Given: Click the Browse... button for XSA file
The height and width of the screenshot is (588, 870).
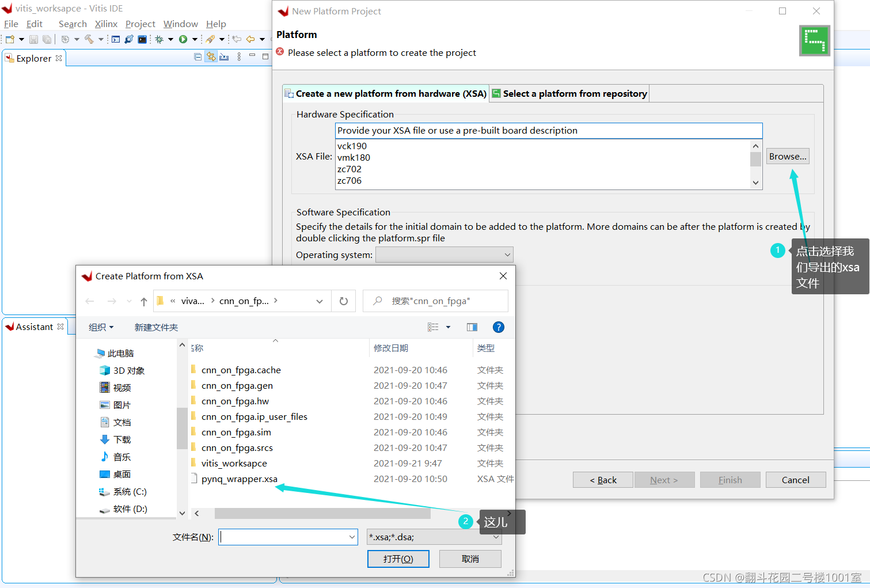Looking at the screenshot, I should click(788, 156).
